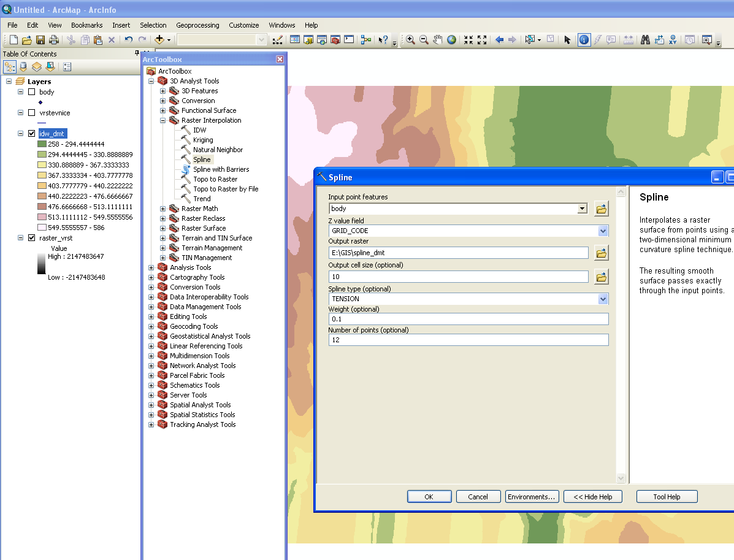The image size is (734, 560).
Task: Click the raster_vrst black-white gradient ramp
Action: (x=41, y=264)
